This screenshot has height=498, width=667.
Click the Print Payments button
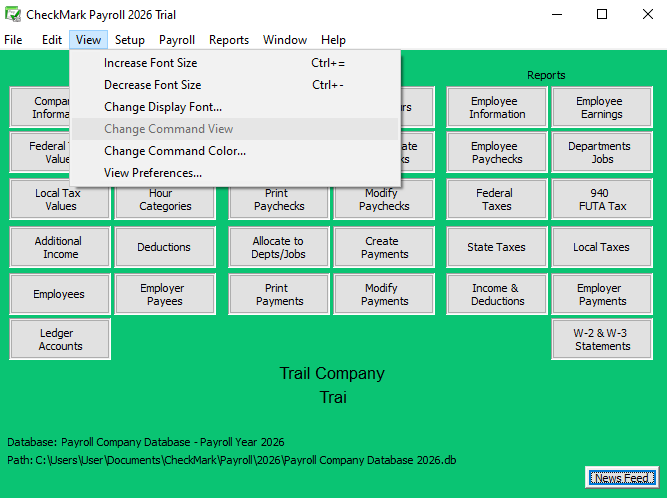pos(279,294)
